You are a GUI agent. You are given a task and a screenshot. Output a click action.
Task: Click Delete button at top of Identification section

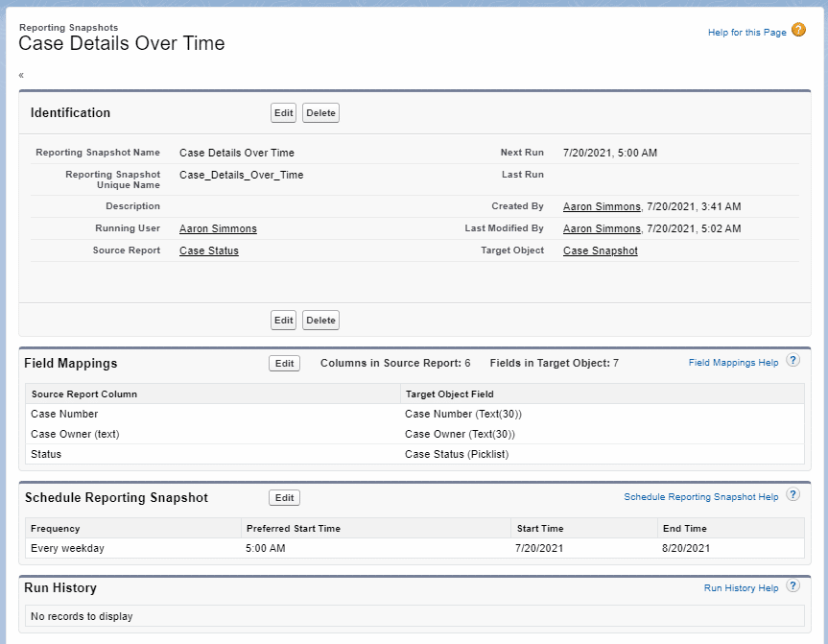click(321, 113)
